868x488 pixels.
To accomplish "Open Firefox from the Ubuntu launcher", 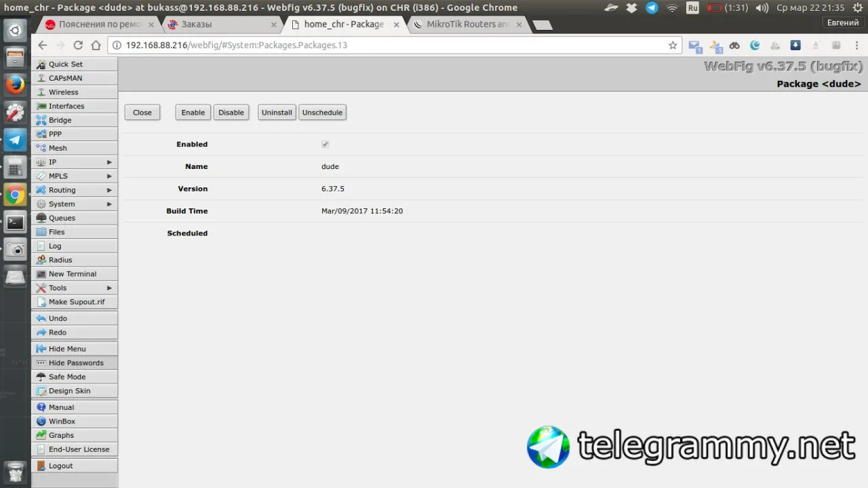I will (x=15, y=85).
